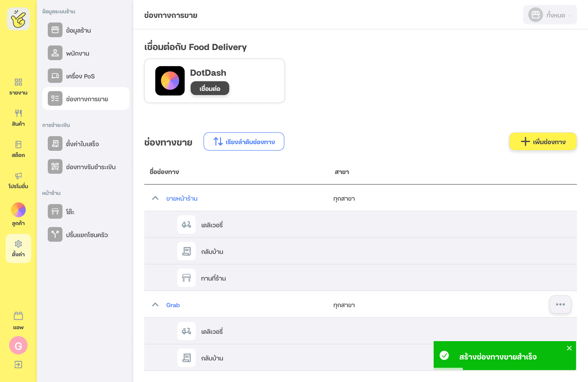Click the สร้างช่องทางขายสำเร็จ toast message
The width and height of the screenshot is (588, 382).
pyautogui.click(x=498, y=357)
